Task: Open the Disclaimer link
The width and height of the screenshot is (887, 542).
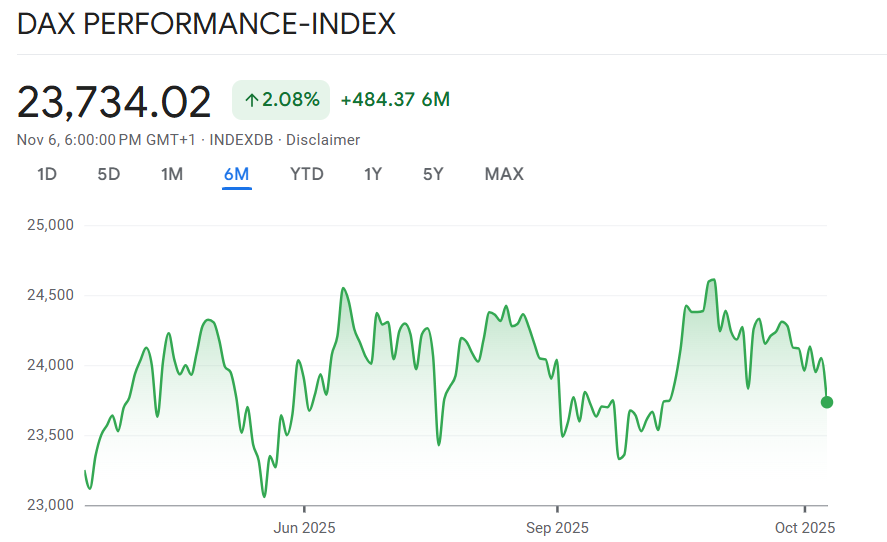Action: pyautogui.click(x=323, y=140)
